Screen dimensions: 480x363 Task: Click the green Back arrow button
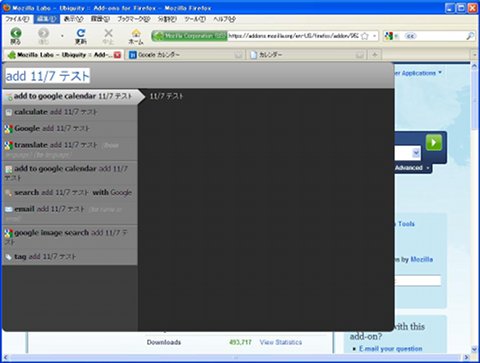pos(16,33)
